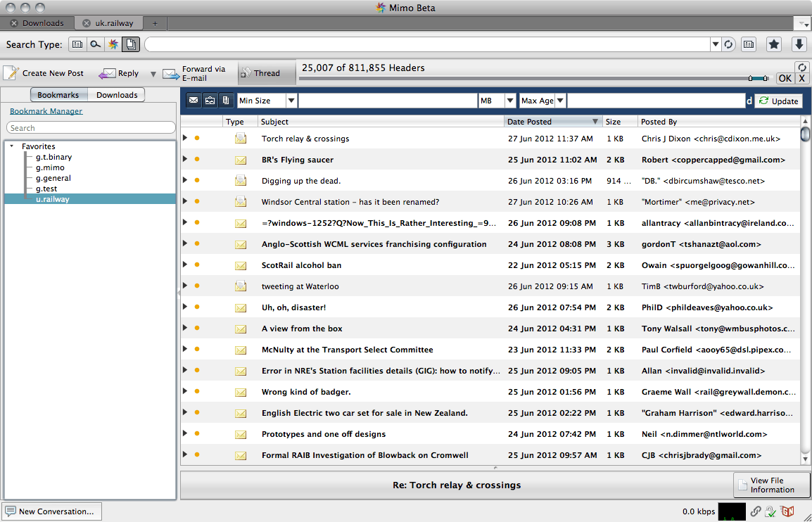The width and height of the screenshot is (812, 522).
Task: Click Create New Post
Action: (x=44, y=73)
